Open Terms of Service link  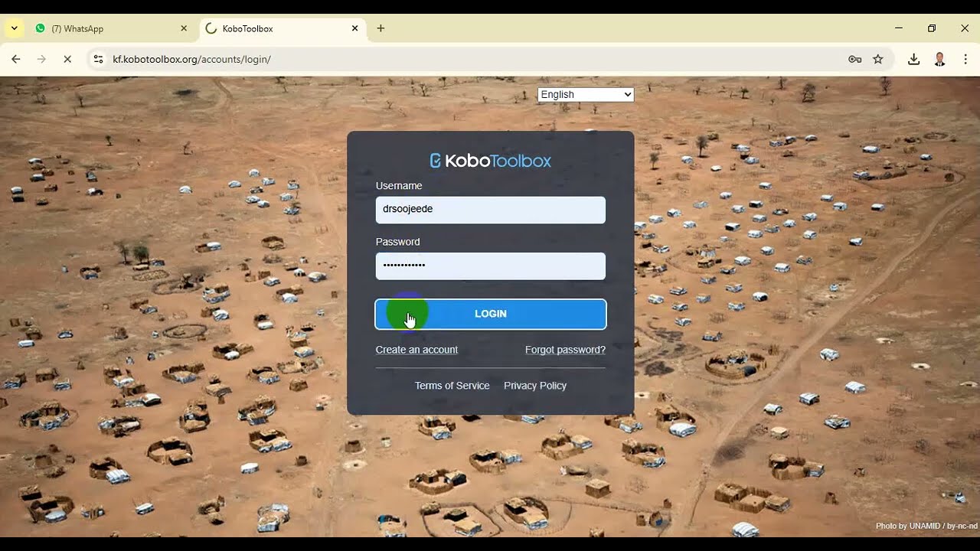pos(452,386)
